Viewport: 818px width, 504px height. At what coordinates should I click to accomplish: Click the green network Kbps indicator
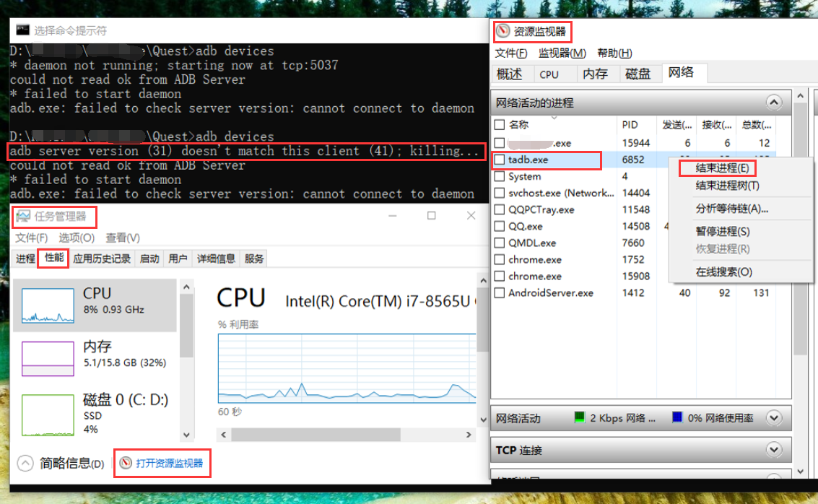pyautogui.click(x=579, y=418)
